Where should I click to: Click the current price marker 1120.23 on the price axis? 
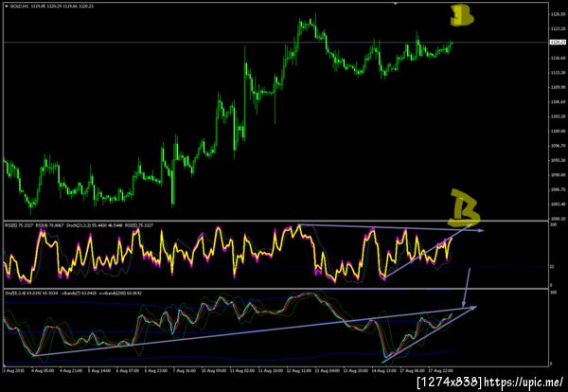[x=559, y=42]
